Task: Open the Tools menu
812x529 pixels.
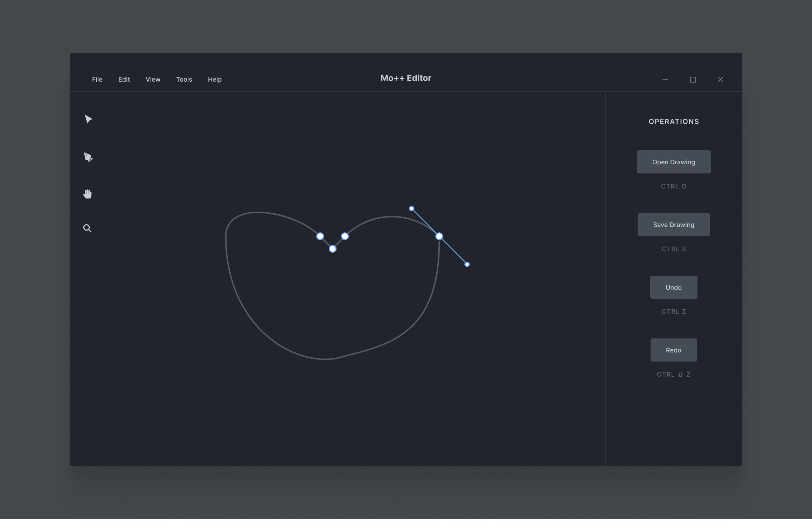Action: pyautogui.click(x=184, y=80)
